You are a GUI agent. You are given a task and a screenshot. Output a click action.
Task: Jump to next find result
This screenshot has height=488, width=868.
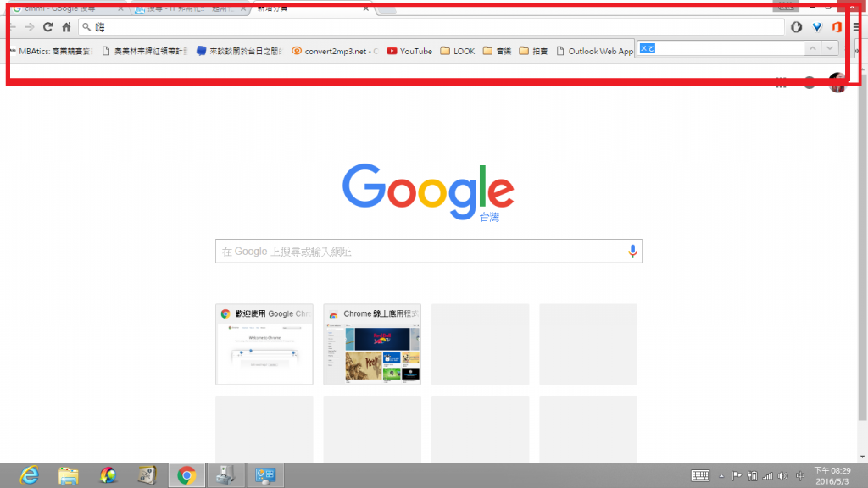(x=830, y=48)
